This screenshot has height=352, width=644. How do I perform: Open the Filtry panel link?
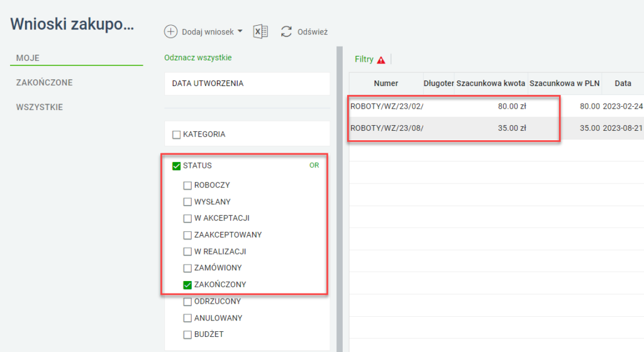(364, 60)
